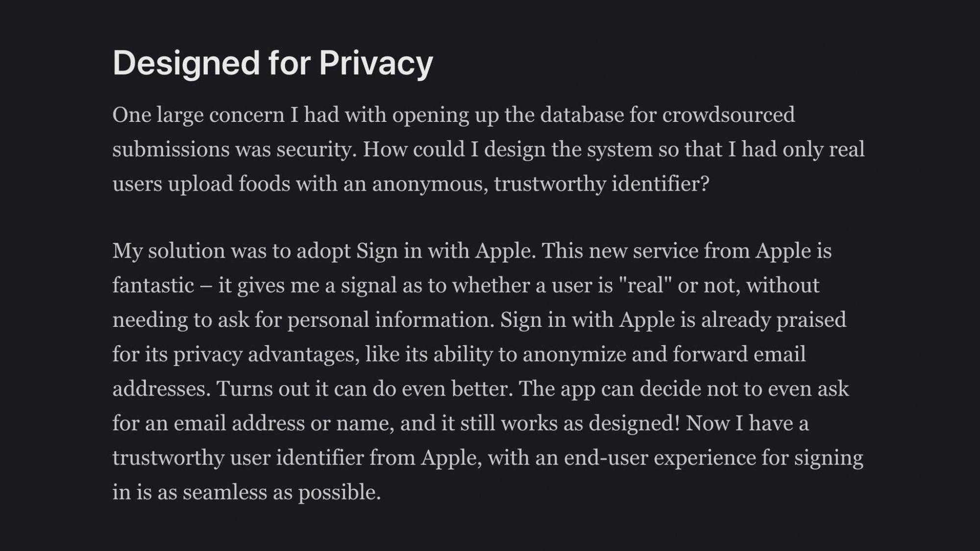Viewport: 980px width, 551px height.
Task: Click the words "trustworthy identifier?" ending first paragraph
Action: [x=602, y=185]
